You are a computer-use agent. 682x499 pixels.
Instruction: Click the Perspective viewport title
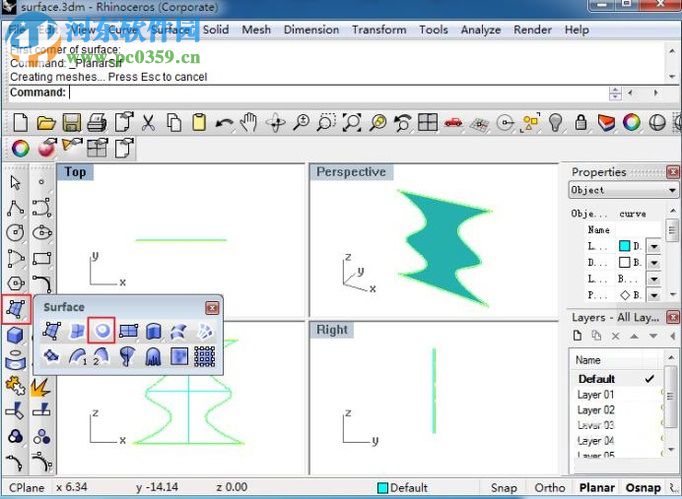351,172
